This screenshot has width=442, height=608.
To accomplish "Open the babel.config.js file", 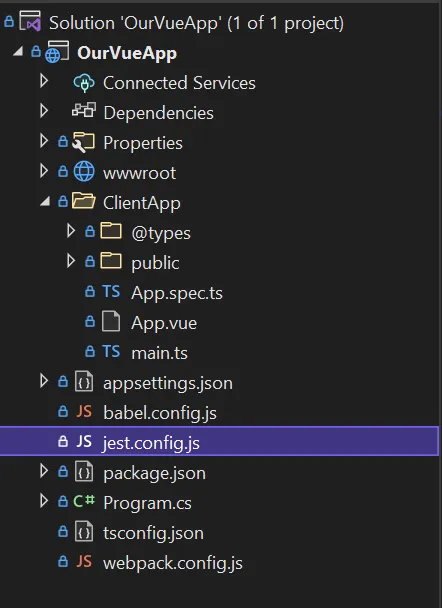I will coord(160,413).
